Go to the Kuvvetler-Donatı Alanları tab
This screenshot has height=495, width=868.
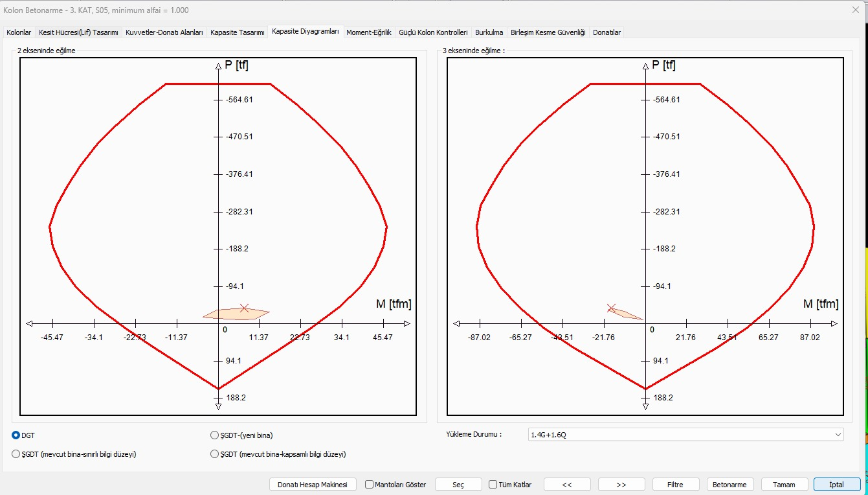164,32
